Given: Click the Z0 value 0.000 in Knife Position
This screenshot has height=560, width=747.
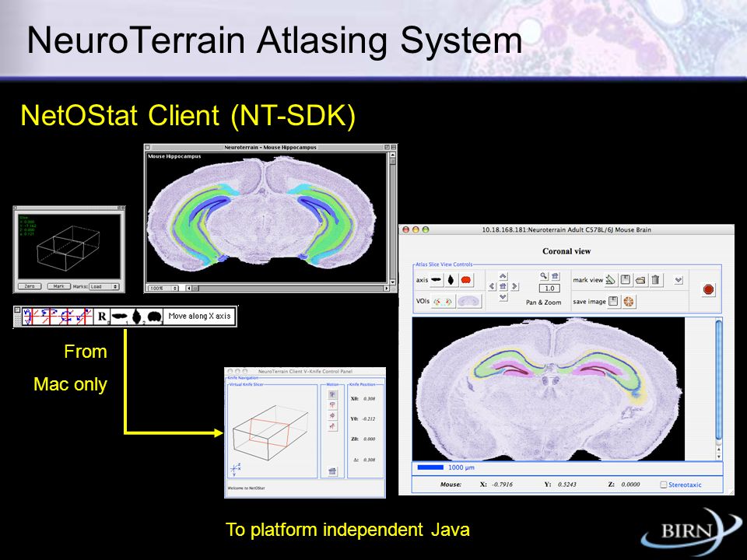Looking at the screenshot, I should (369, 439).
